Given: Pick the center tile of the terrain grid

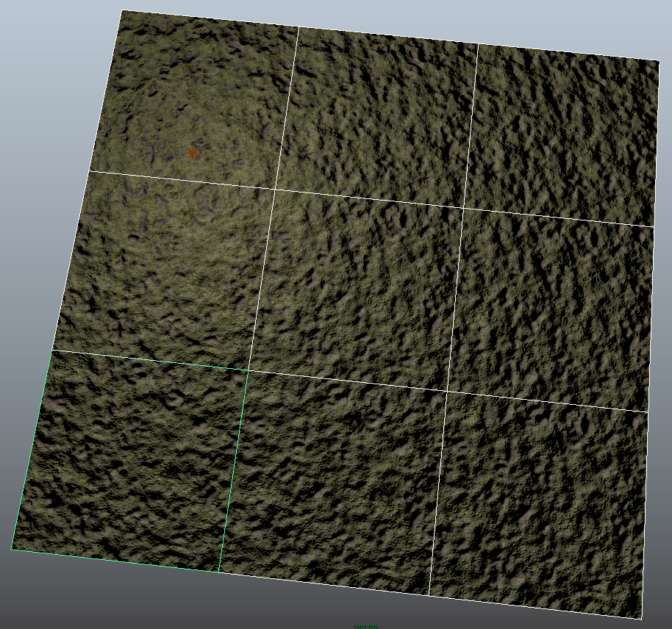Looking at the screenshot, I should point(357,290).
